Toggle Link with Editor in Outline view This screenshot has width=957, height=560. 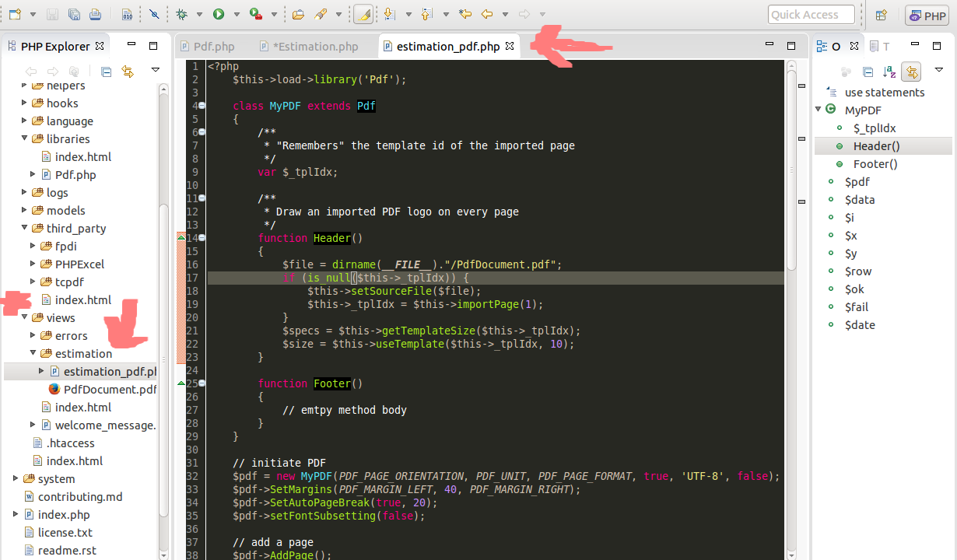911,71
